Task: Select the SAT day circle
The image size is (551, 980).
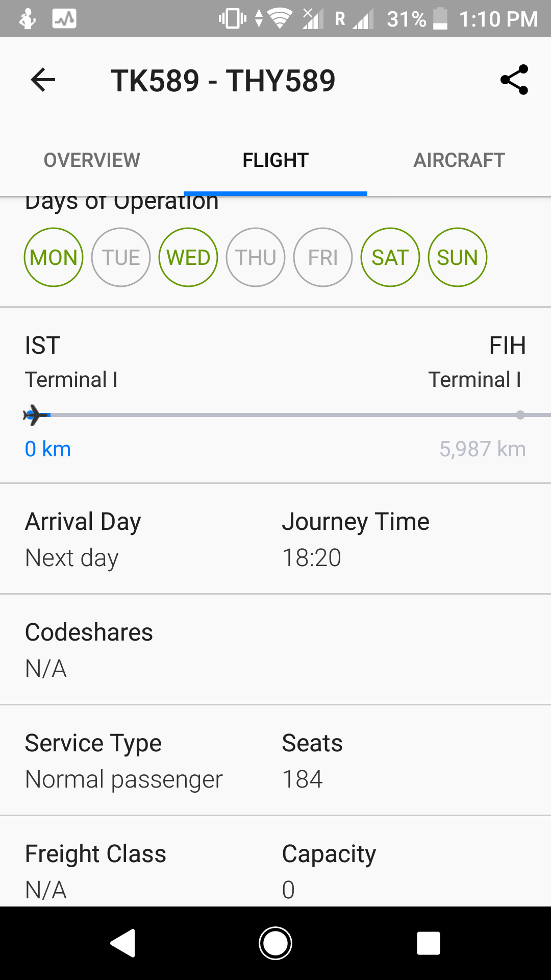Action: click(x=390, y=257)
